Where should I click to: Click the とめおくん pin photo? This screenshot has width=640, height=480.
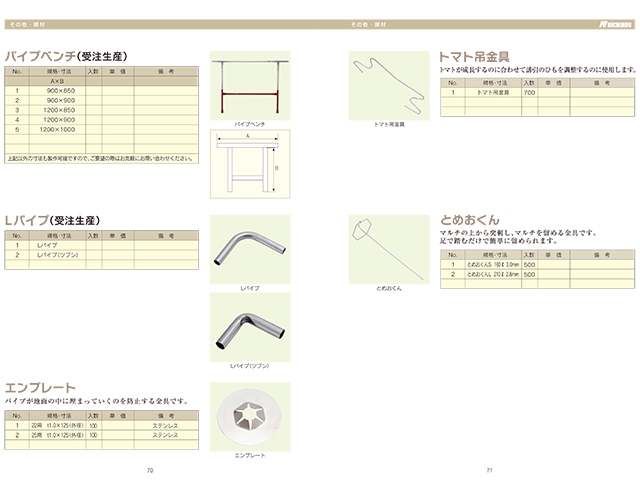389,249
